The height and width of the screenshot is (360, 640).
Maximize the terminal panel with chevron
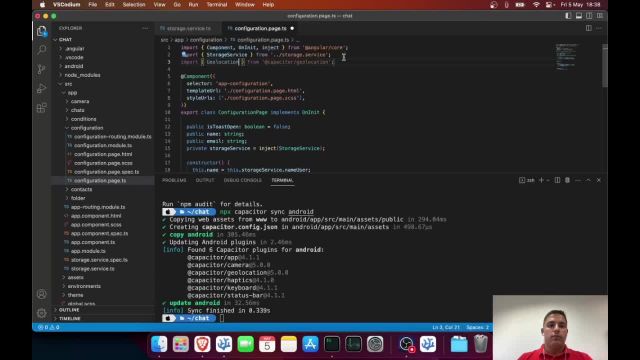pos(588,180)
